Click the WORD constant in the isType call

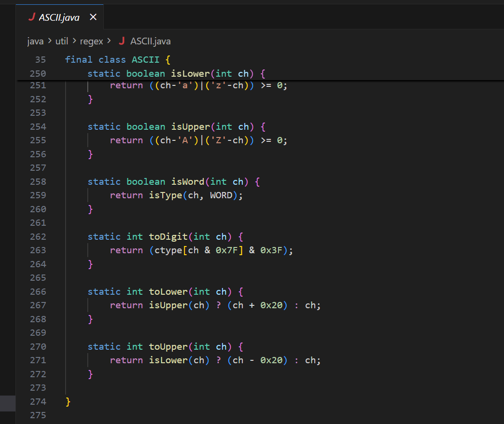221,195
